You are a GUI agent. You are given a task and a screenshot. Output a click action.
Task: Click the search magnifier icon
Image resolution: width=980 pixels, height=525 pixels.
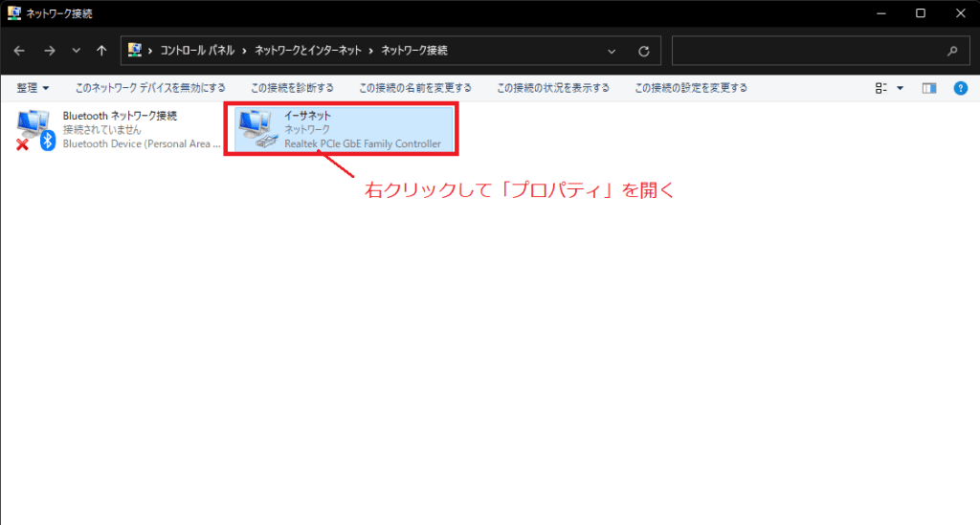pyautogui.click(x=952, y=52)
